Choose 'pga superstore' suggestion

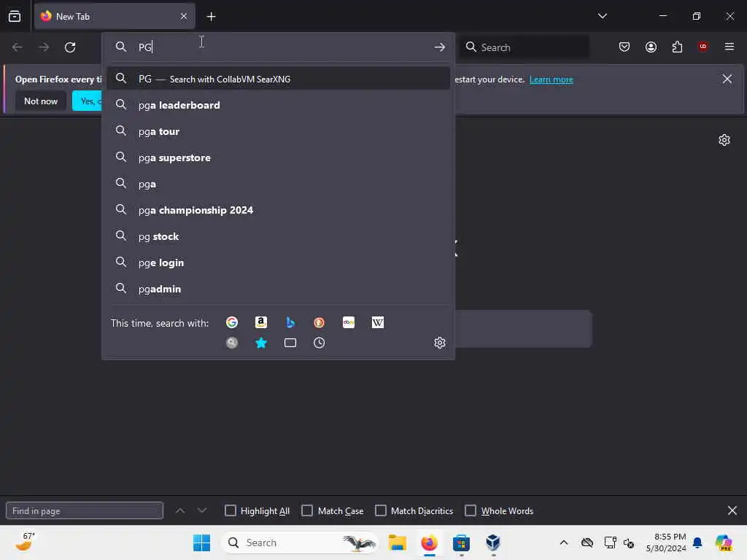(x=278, y=157)
